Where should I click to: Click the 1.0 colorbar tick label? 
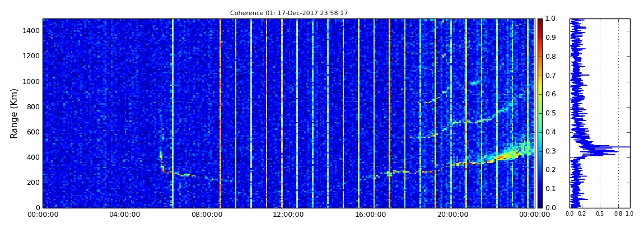click(549, 19)
